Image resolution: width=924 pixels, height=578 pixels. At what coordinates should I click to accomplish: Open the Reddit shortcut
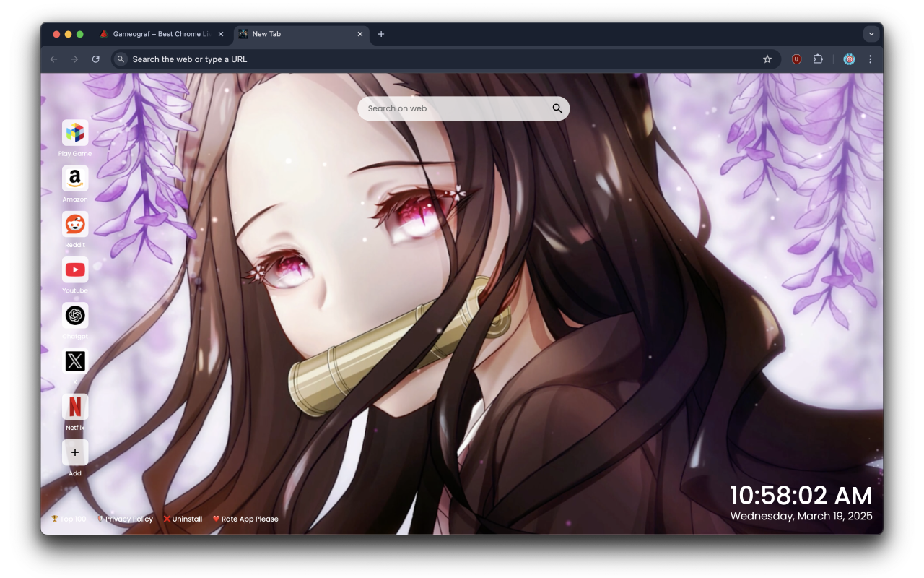[x=75, y=224]
